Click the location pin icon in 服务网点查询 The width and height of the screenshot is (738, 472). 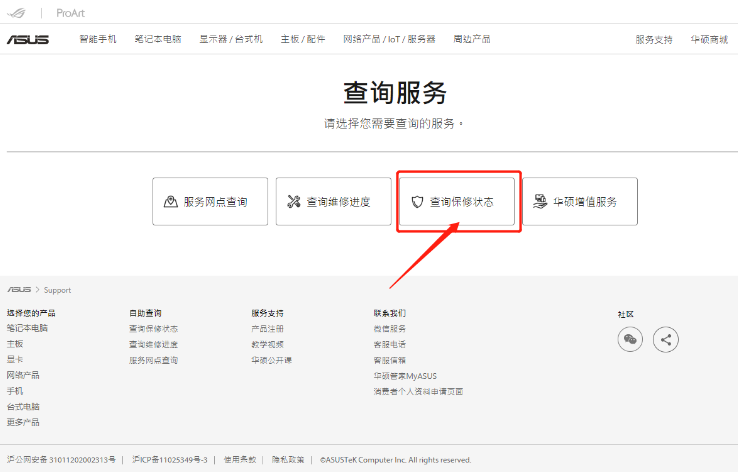coord(171,202)
